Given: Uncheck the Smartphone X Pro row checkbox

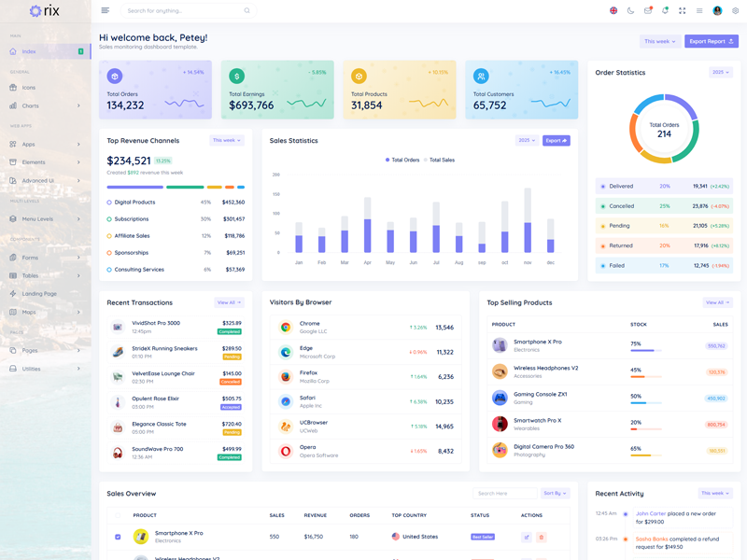Looking at the screenshot, I should 118,537.
